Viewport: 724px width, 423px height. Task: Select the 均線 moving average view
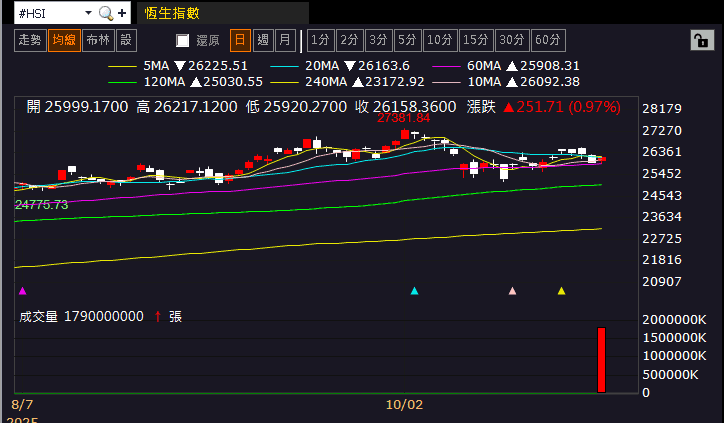[64, 40]
